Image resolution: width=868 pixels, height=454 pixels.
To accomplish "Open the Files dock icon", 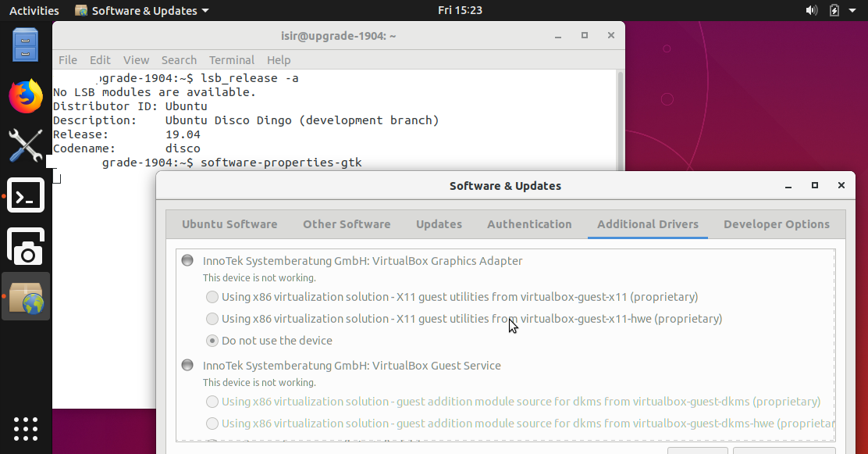I will tap(26, 45).
